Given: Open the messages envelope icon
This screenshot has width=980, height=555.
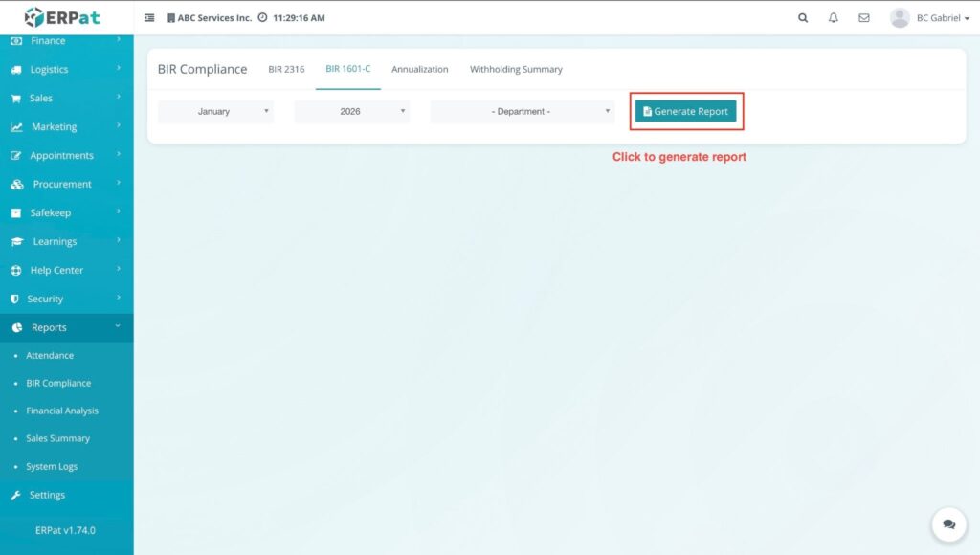Looking at the screenshot, I should (864, 18).
